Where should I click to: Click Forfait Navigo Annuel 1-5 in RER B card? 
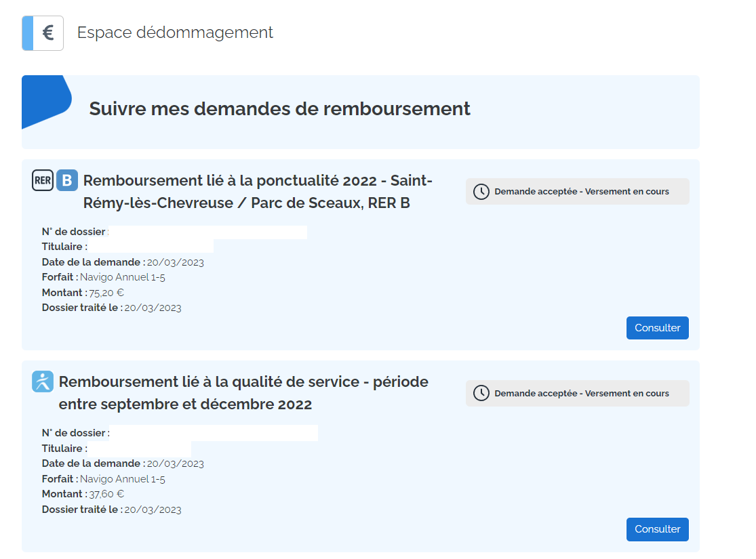point(104,277)
